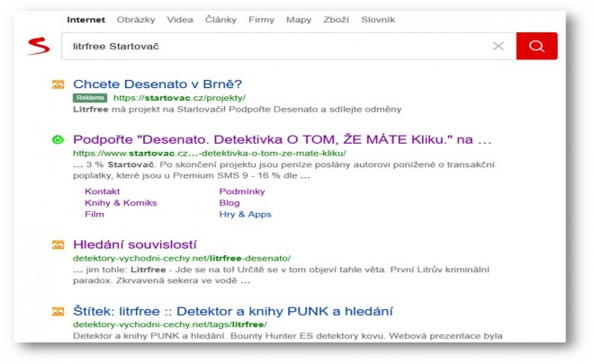Go to the Mapy tab
Screen dimensions: 594x364
[x=299, y=20]
